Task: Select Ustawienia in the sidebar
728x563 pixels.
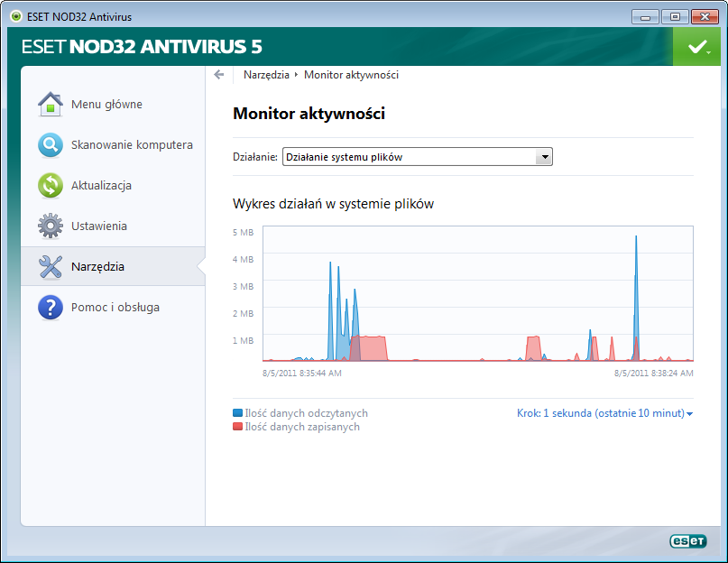Action: (113, 226)
